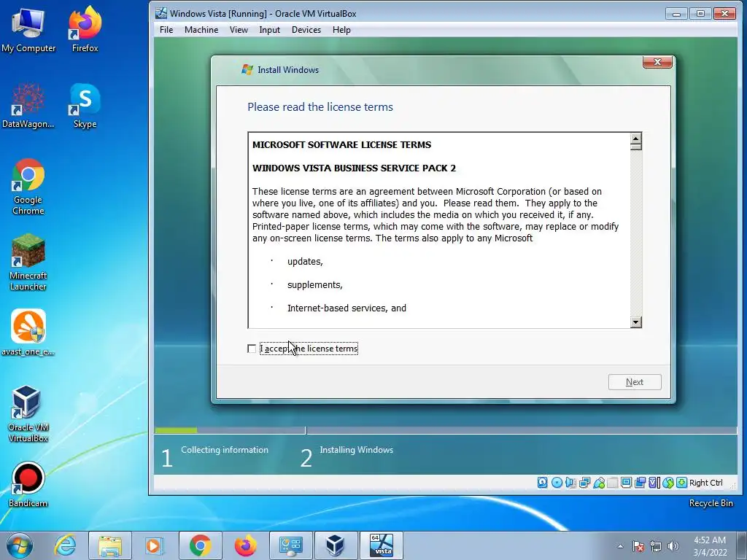Click the 'Please read the license terms' heading

pos(320,107)
